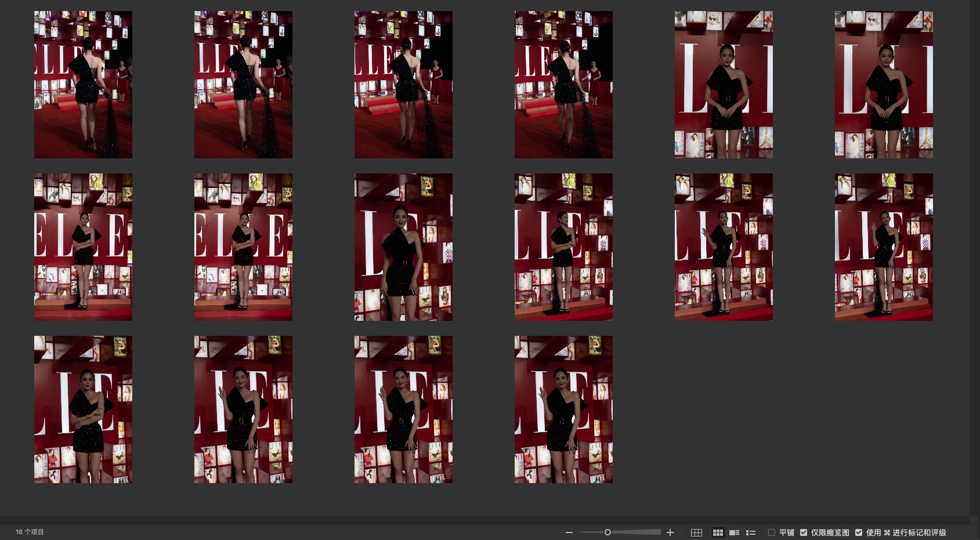The height and width of the screenshot is (540, 980).
Task: Enable the grid lock view icon
Action: [x=696, y=532]
